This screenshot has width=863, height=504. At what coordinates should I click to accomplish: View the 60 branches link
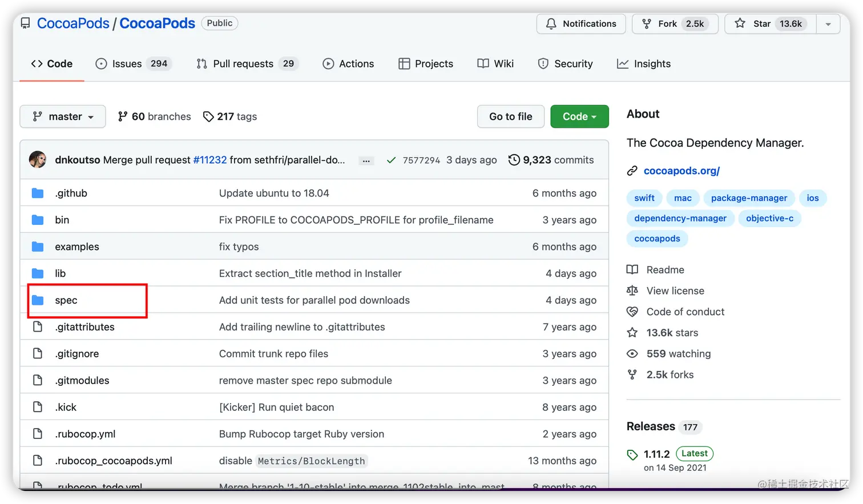(154, 116)
